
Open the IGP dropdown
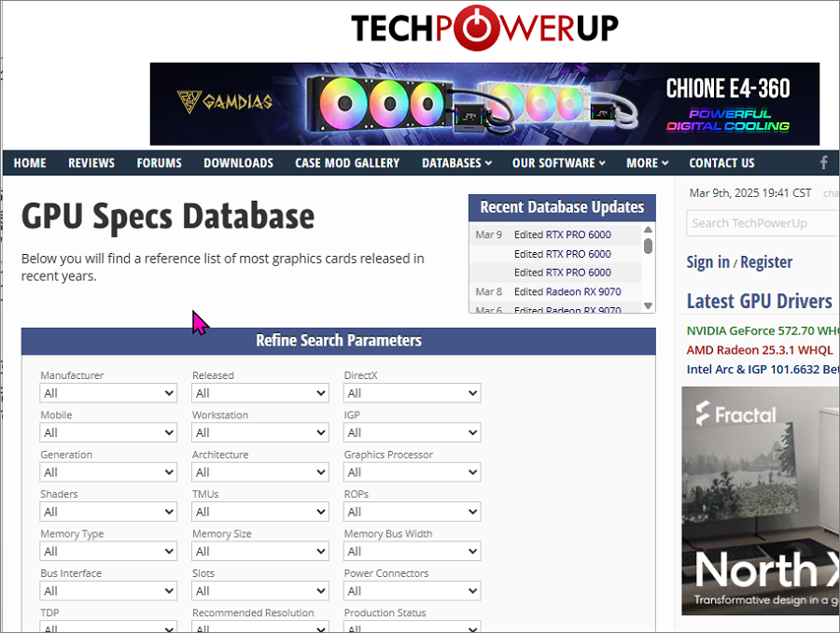[412, 432]
